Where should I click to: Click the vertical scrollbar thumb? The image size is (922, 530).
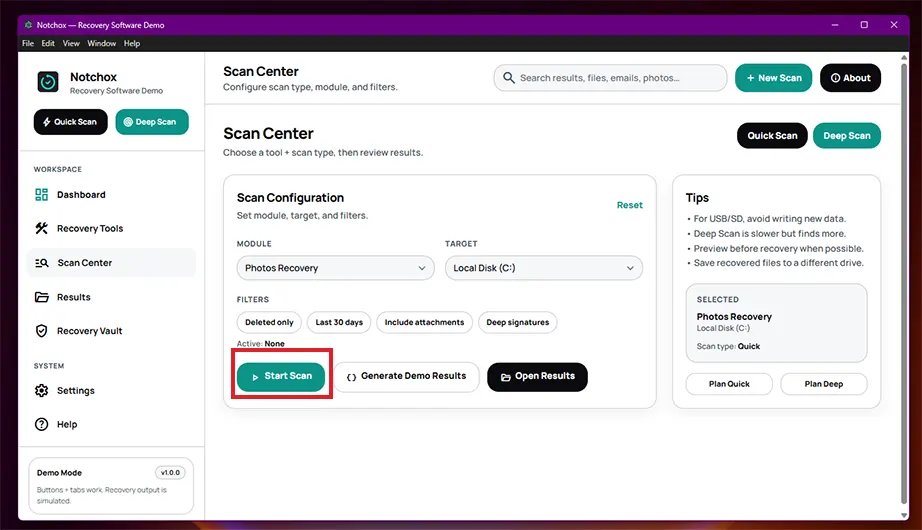(x=904, y=282)
